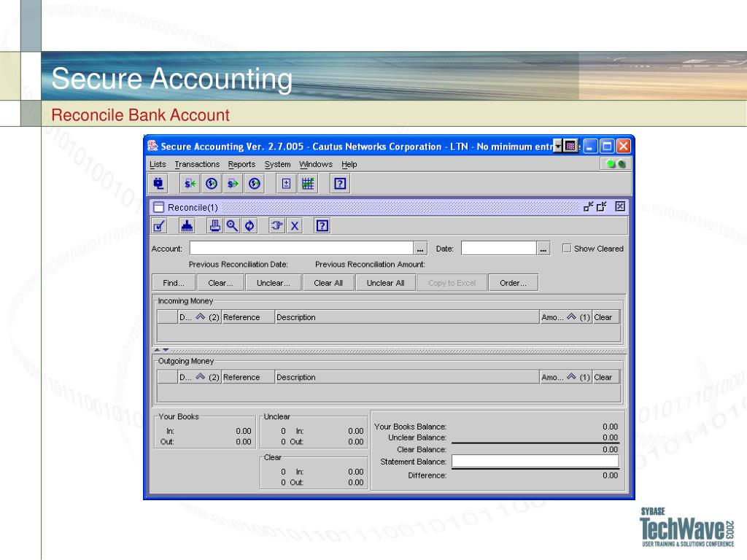Click the Unclear... button
Screen dimensions: 747x560
coord(274,283)
